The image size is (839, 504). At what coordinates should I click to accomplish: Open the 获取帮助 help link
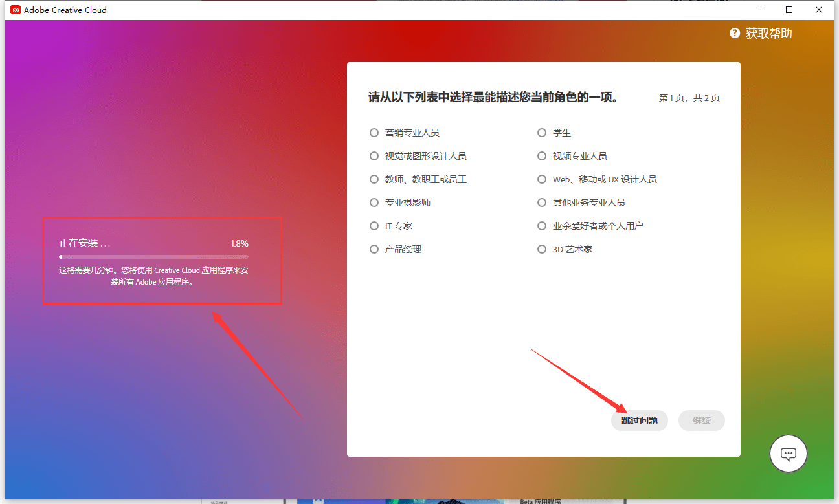[x=768, y=34]
